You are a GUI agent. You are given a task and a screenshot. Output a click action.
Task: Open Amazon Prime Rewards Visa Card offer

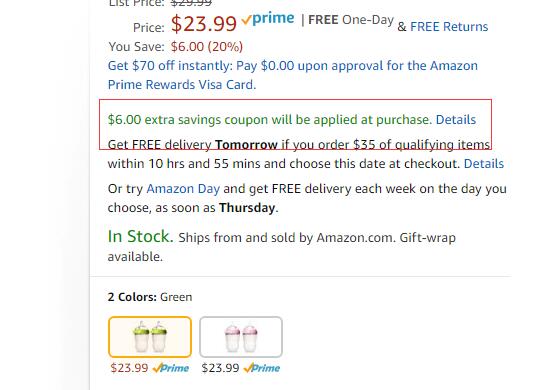[x=293, y=75]
